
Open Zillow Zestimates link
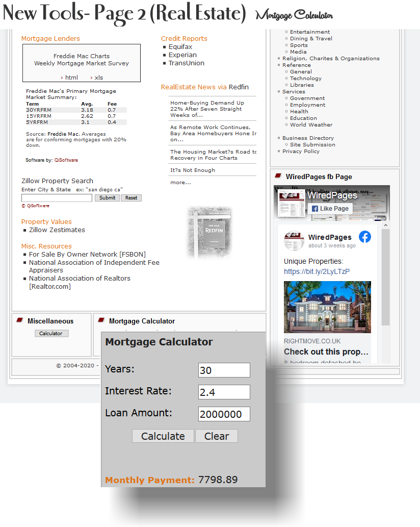(x=57, y=230)
